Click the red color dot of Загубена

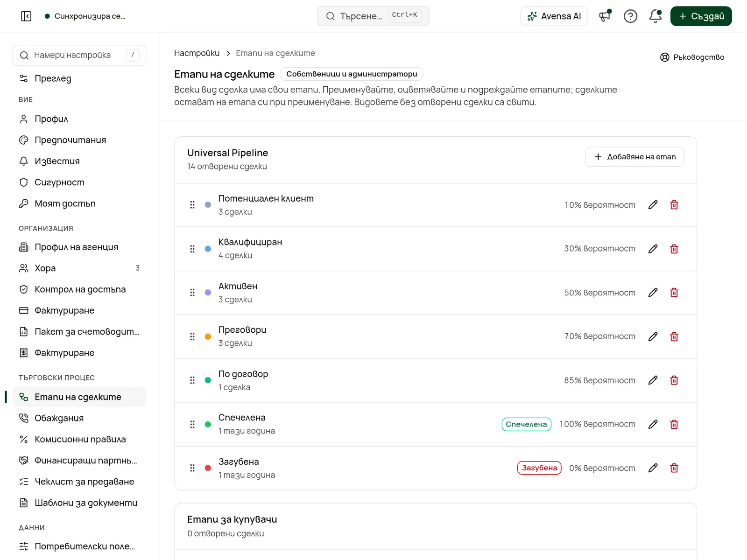(208, 468)
